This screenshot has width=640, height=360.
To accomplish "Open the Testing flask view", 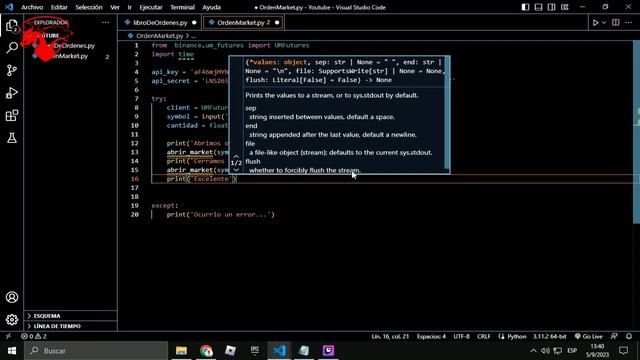I will (x=12, y=138).
